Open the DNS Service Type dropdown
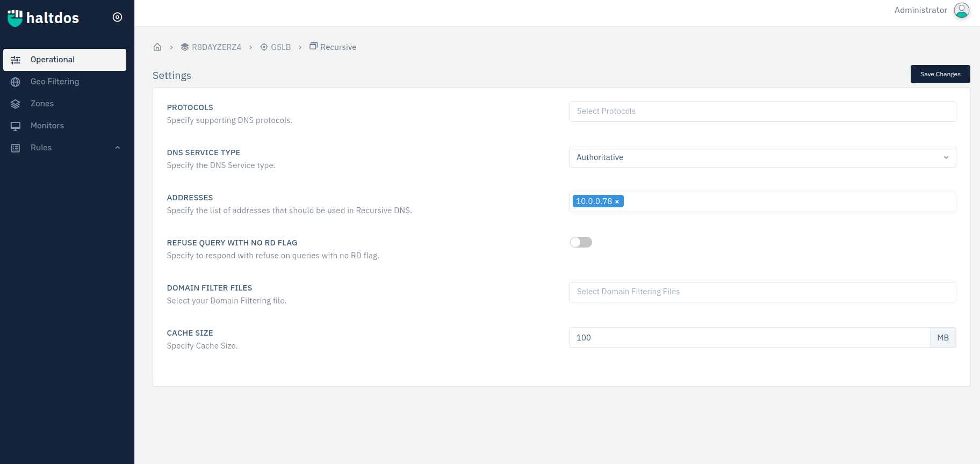Viewport: 980px width, 464px height. click(x=762, y=157)
